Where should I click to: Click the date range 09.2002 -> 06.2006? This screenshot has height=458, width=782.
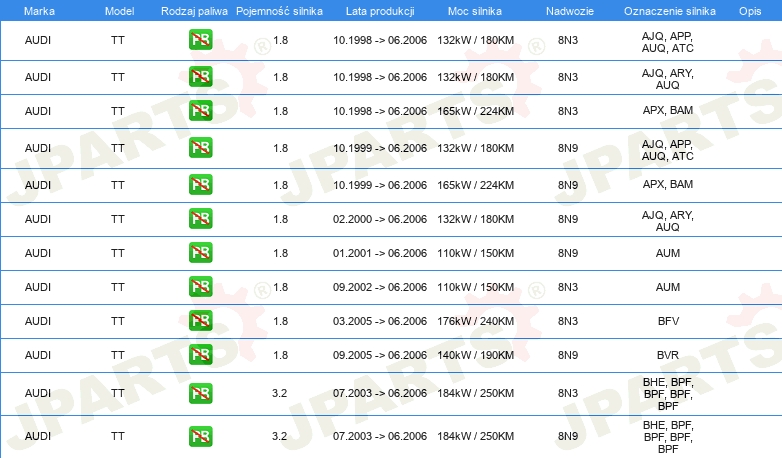click(x=380, y=287)
